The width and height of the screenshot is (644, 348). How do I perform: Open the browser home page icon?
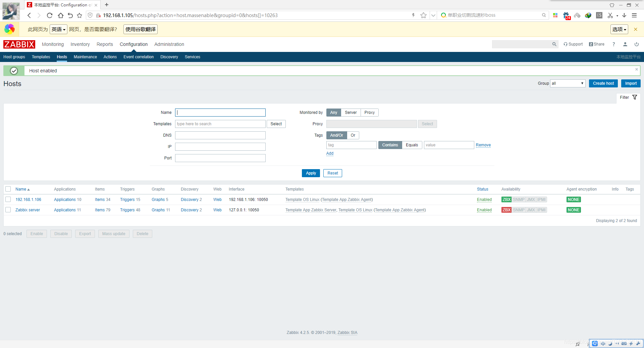coord(60,15)
